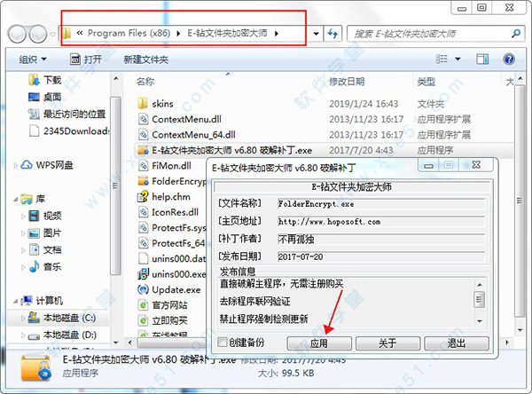Click the 关于 button in patch dialog

[x=387, y=343]
